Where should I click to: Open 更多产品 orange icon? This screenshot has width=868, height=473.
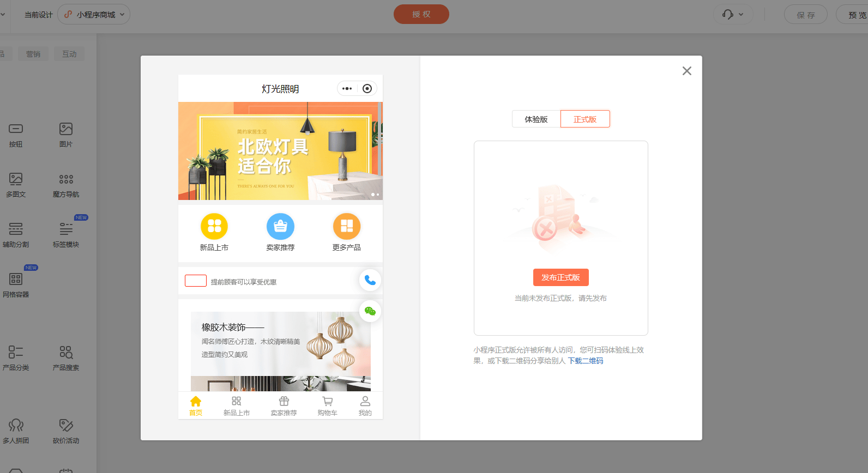pos(347,226)
